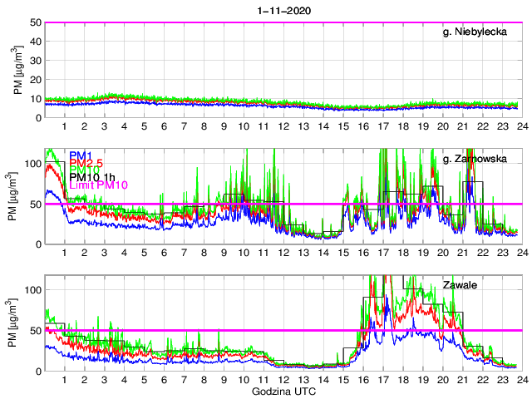Click hour 1 tick on middle panel's x-axis
Viewport: 532px width, 399px height.
tap(65, 252)
